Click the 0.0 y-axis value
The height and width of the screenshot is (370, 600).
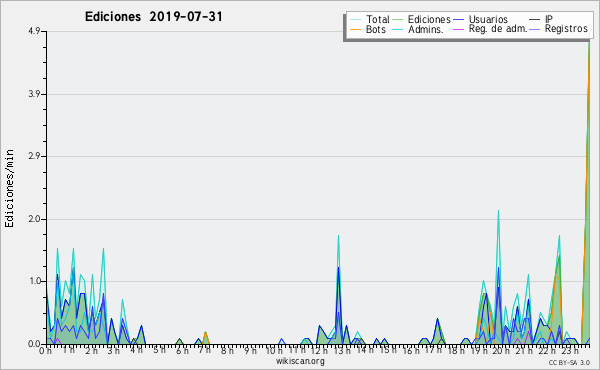33,344
